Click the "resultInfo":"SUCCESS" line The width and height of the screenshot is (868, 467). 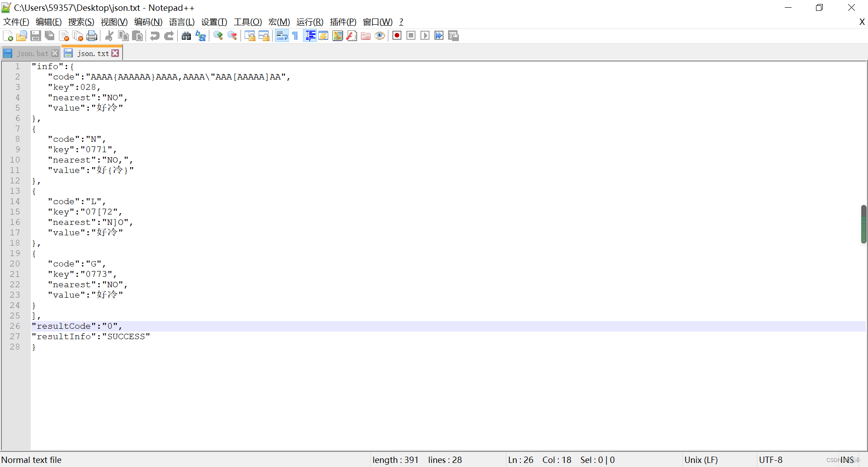point(91,336)
